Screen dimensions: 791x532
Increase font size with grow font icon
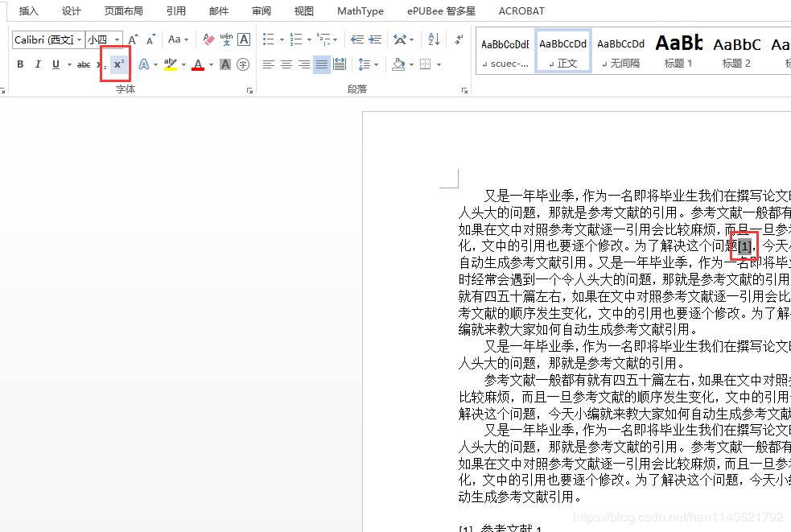click(x=133, y=39)
